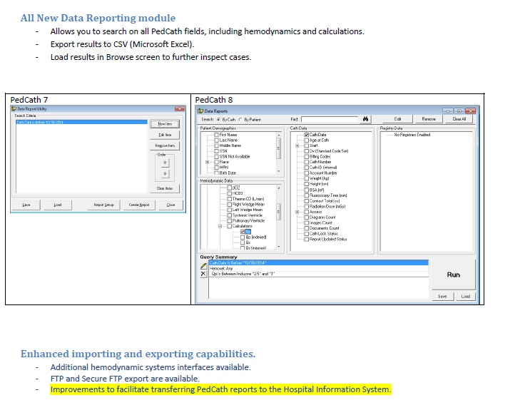Select the Hemoset: Any query summary row
The image size is (530, 420).
tap(318, 268)
